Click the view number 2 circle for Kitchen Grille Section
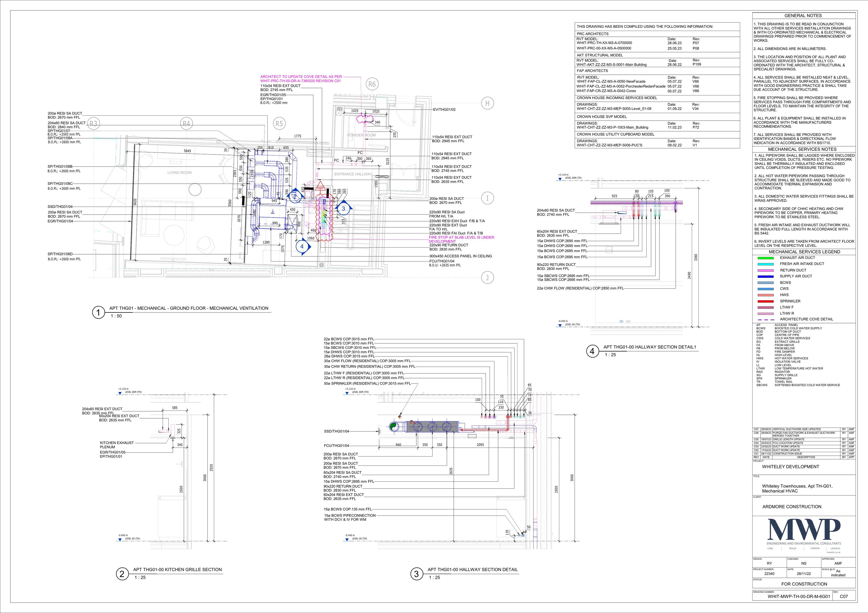Viewport: 868px width, 613px height. (122, 574)
